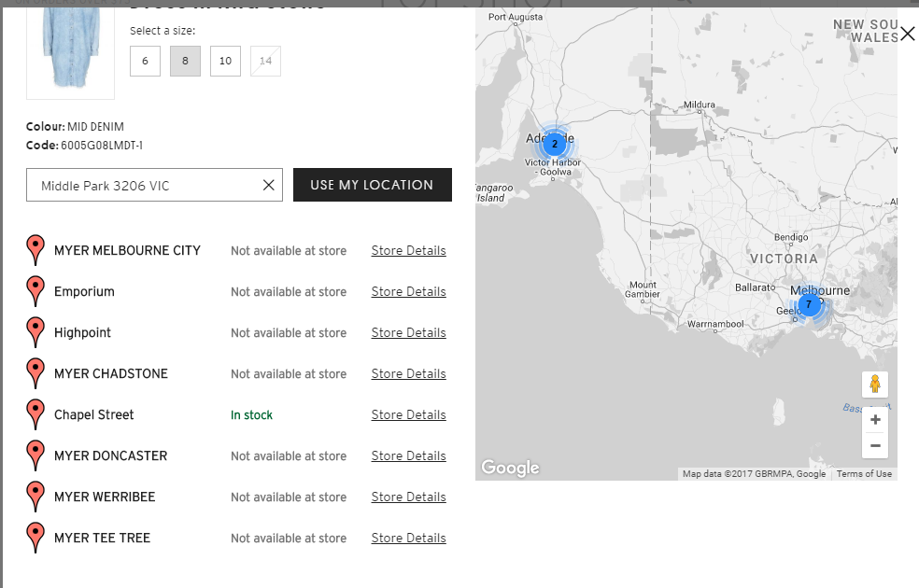Open the map Terms of Use link
Viewport: 919px width, 588px height.
(x=864, y=474)
